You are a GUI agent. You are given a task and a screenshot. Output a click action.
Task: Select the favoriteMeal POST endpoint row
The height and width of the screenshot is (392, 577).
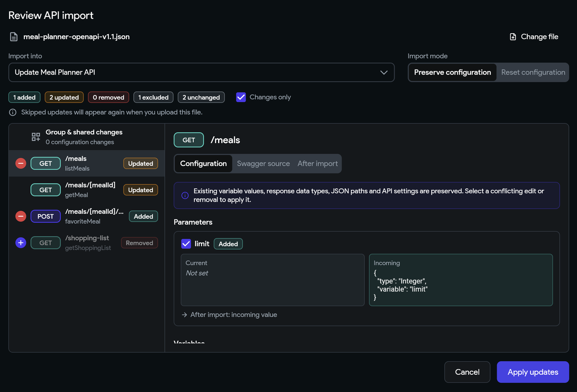point(87,217)
